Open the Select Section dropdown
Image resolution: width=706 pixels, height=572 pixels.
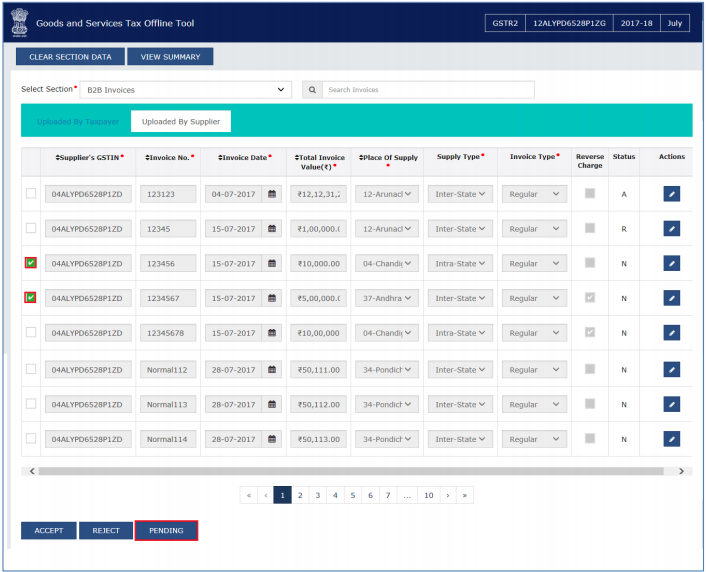pos(186,90)
